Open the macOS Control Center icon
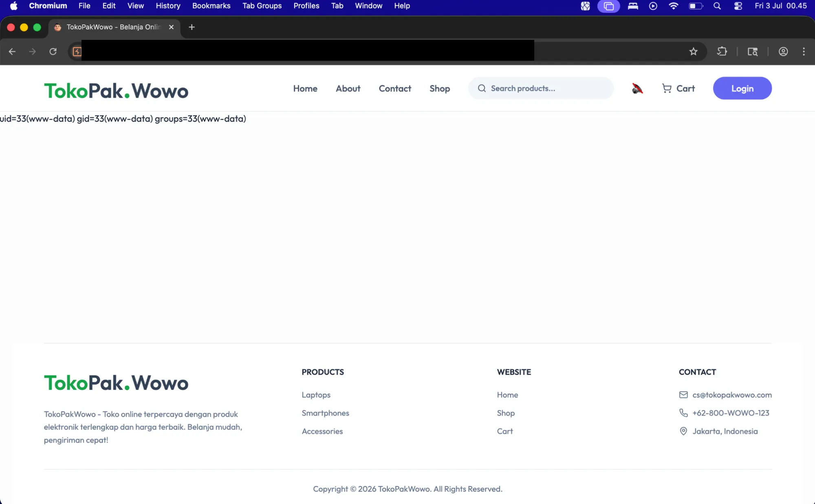 [738, 6]
